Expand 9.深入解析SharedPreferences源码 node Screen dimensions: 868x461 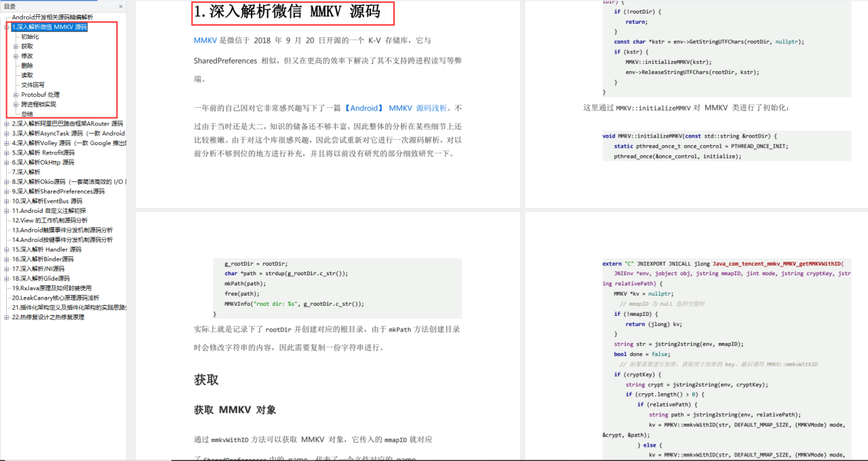pyautogui.click(x=7, y=191)
